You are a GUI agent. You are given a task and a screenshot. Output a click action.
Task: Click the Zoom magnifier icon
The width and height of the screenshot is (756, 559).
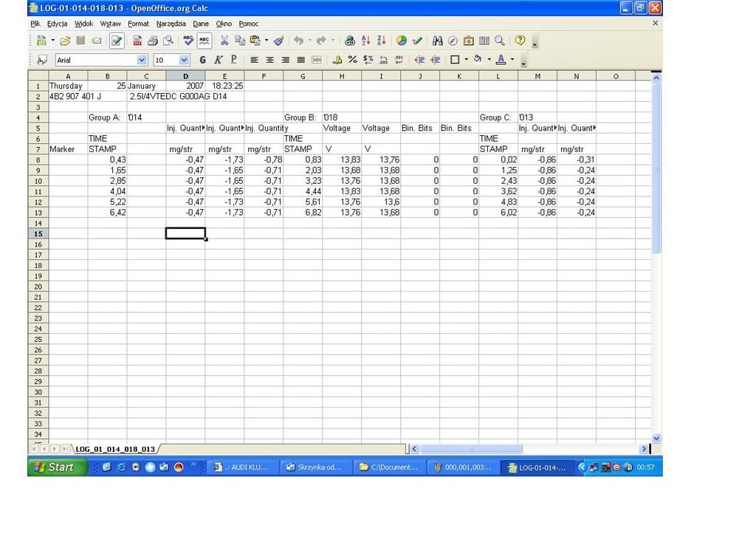point(500,41)
